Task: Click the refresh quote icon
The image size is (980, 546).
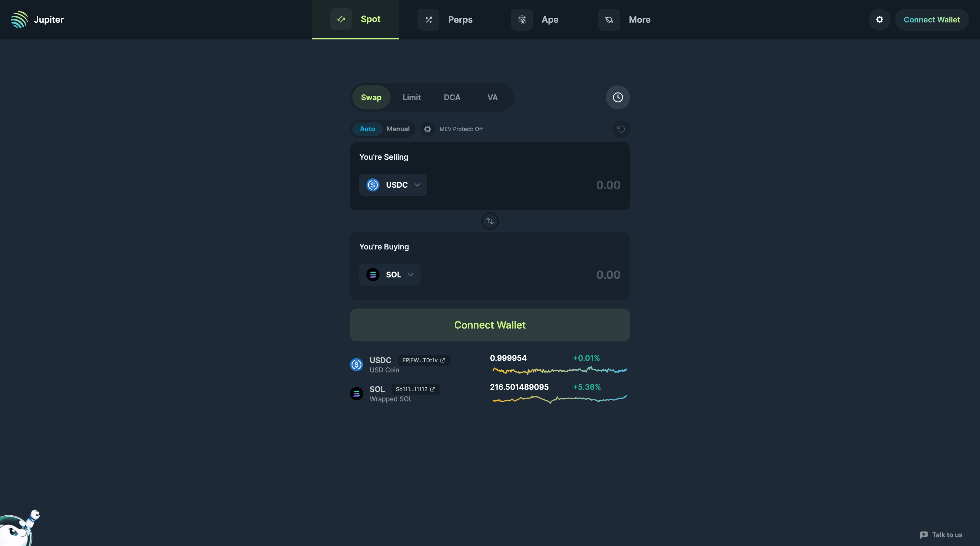Action: pos(621,129)
